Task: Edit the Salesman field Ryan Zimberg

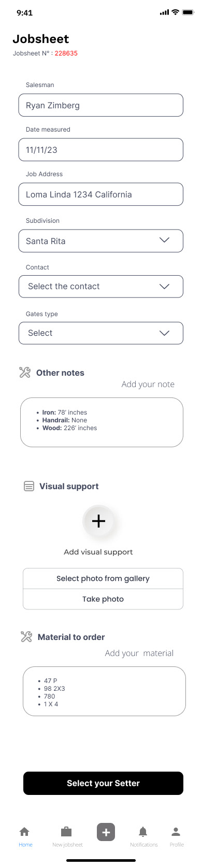Action: [x=101, y=105]
